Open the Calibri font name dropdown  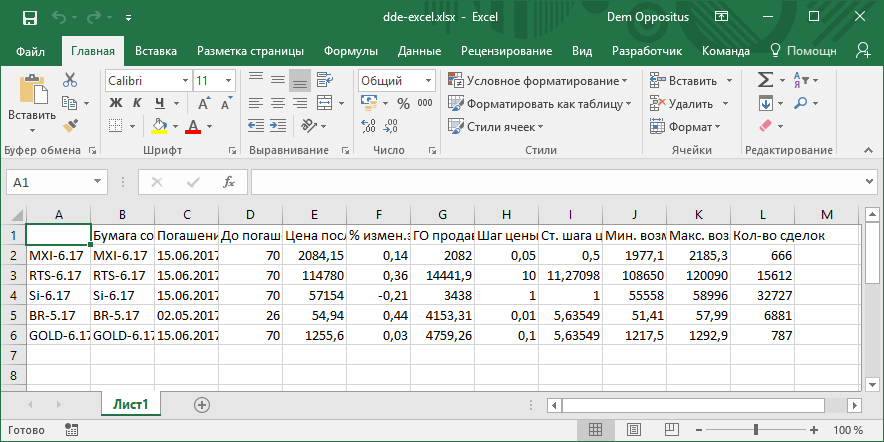click(185, 80)
